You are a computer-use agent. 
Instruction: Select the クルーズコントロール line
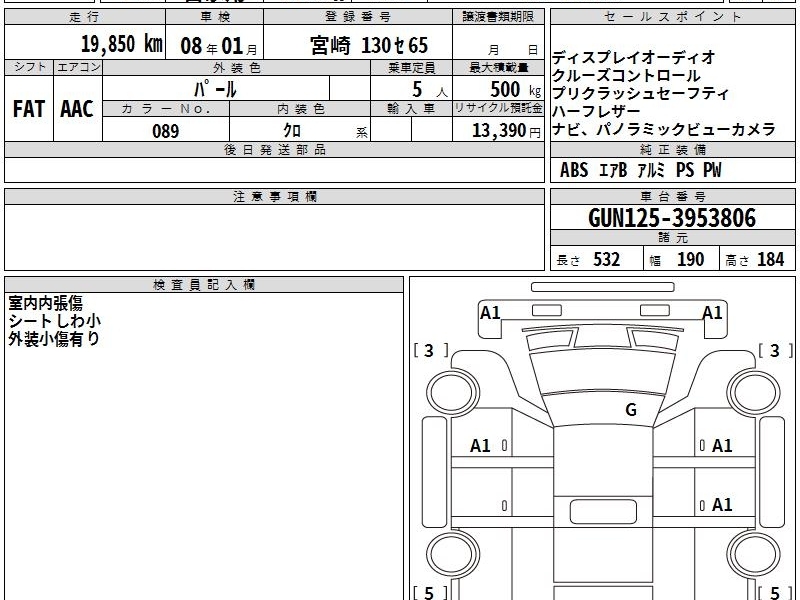click(x=626, y=76)
